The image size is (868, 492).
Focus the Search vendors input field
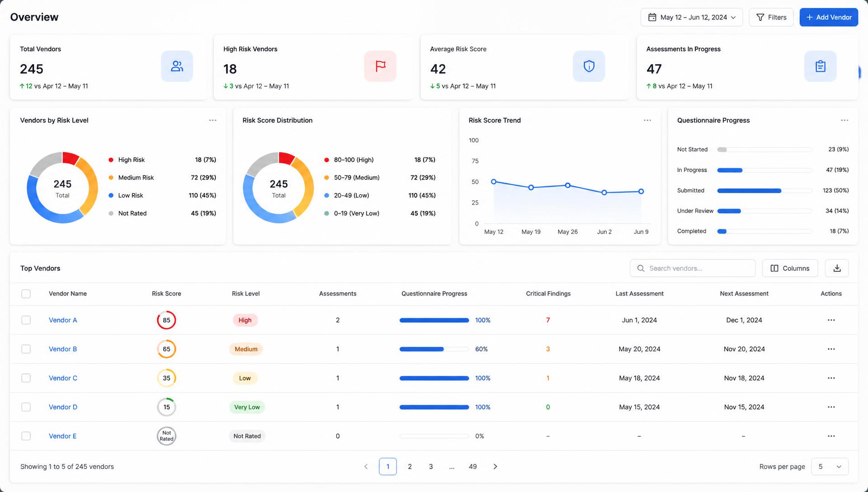(x=693, y=268)
